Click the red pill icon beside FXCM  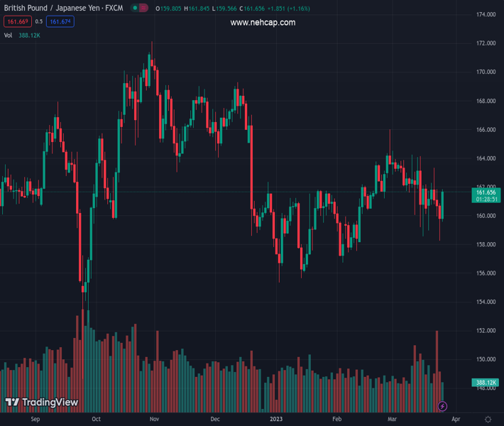(x=144, y=9)
